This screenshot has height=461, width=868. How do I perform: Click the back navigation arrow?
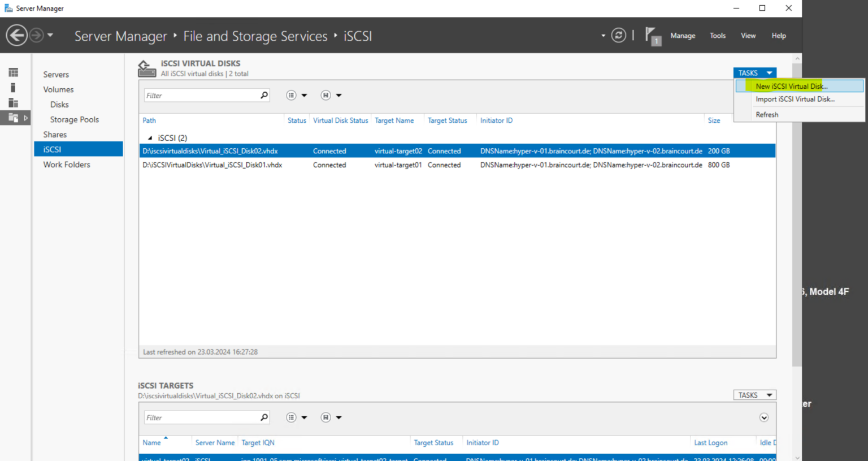(x=16, y=36)
